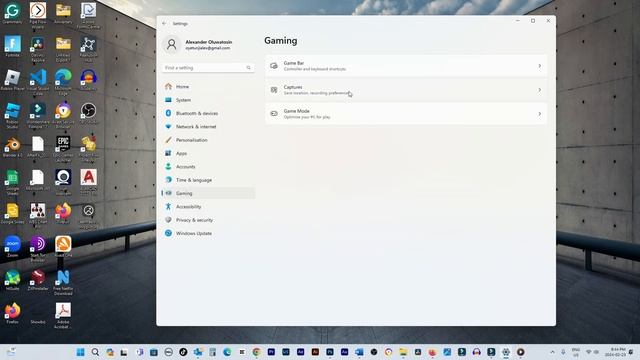Viewport: 640px width, 360px height.
Task: Open Apps settings category
Action: tap(209, 153)
